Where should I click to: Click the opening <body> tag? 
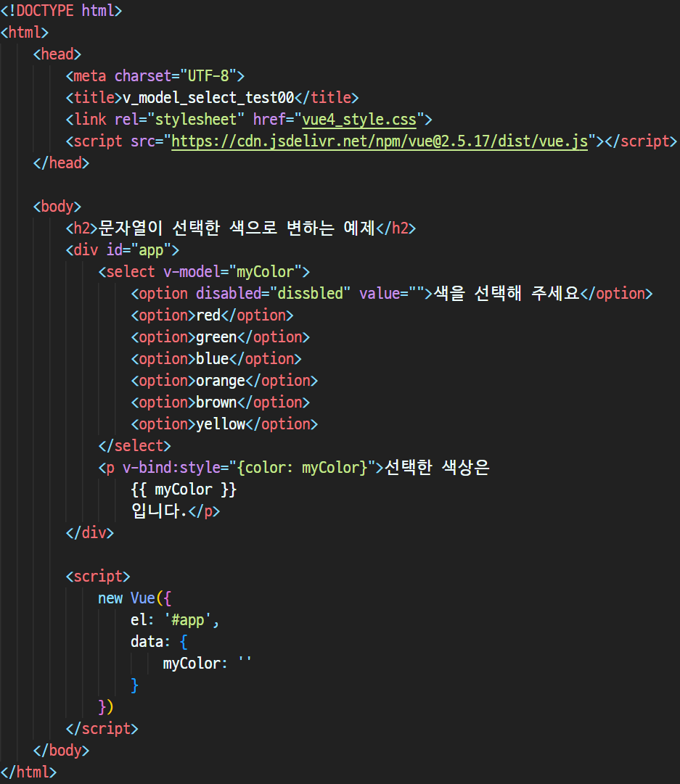[57, 207]
